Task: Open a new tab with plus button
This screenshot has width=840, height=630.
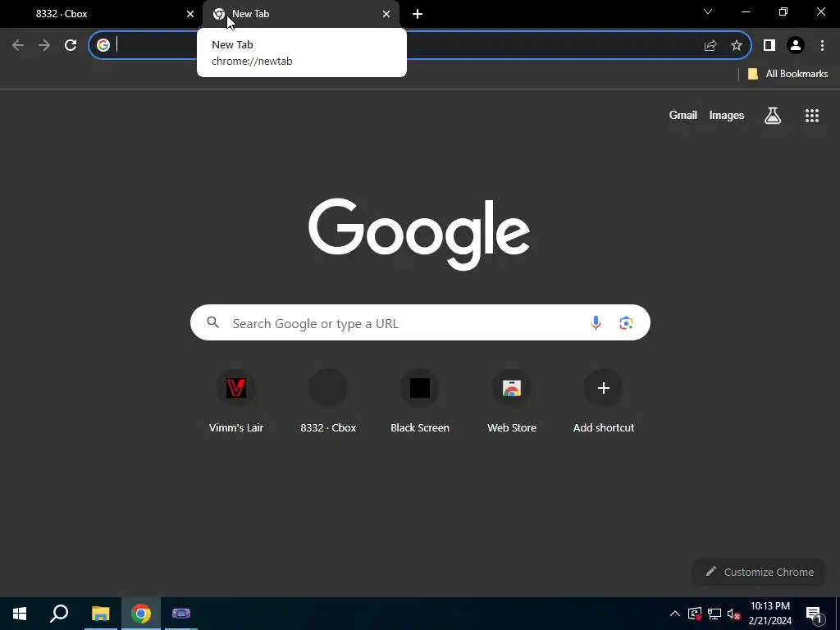Action: click(x=418, y=14)
